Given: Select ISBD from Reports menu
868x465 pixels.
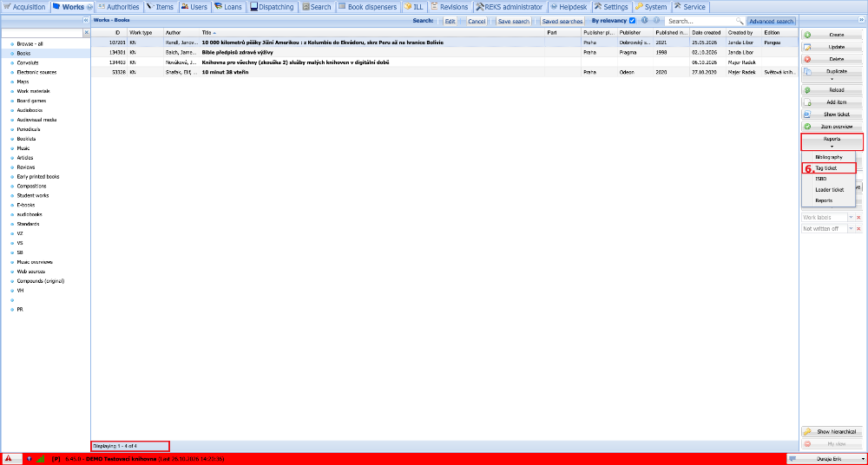Looking at the screenshot, I should 828,179.
